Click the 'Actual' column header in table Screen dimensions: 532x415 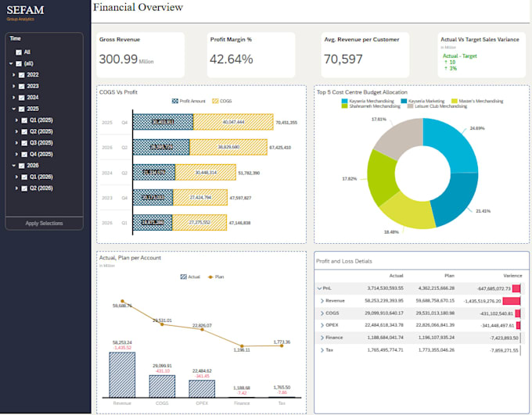point(397,276)
